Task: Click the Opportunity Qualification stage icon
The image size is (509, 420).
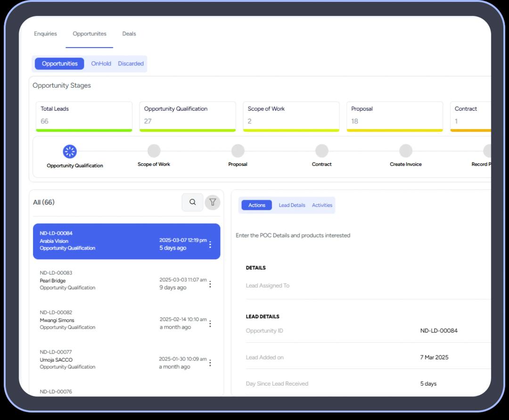Action: (x=70, y=151)
